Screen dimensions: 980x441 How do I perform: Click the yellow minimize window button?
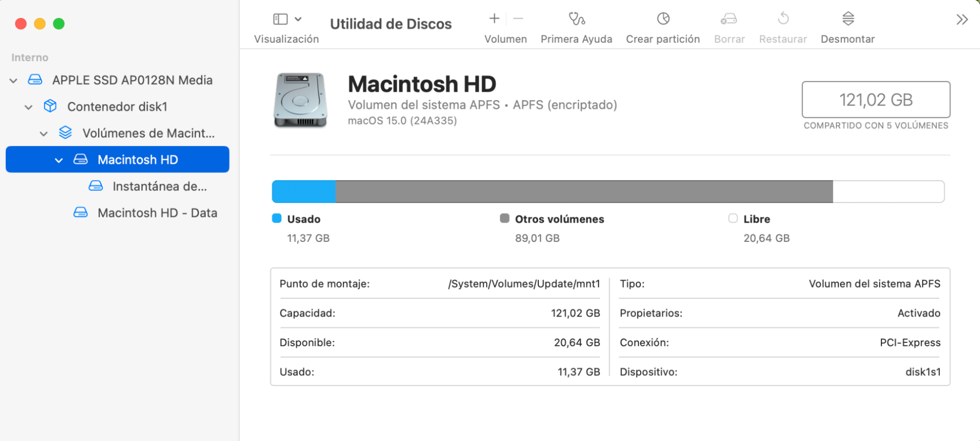tap(40, 24)
